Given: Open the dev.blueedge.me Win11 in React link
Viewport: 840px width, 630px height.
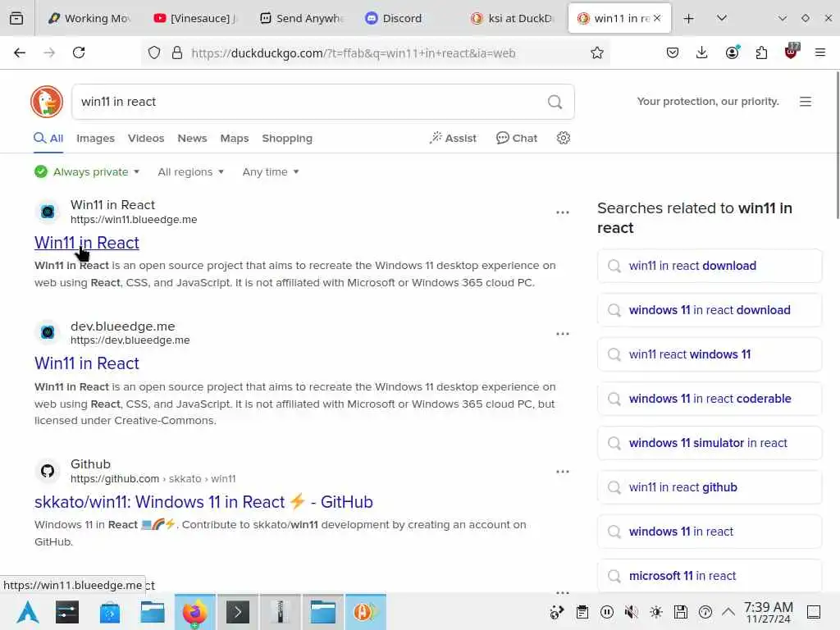Looking at the screenshot, I should (87, 363).
